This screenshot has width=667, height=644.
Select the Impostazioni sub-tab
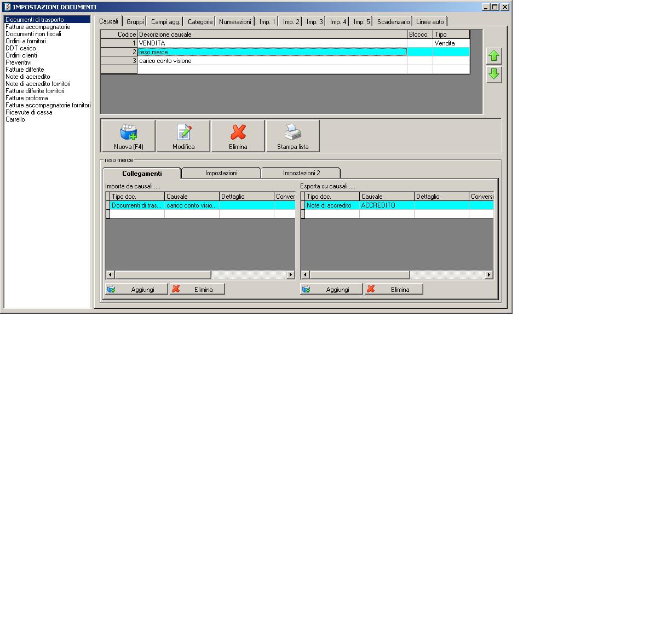[221, 173]
